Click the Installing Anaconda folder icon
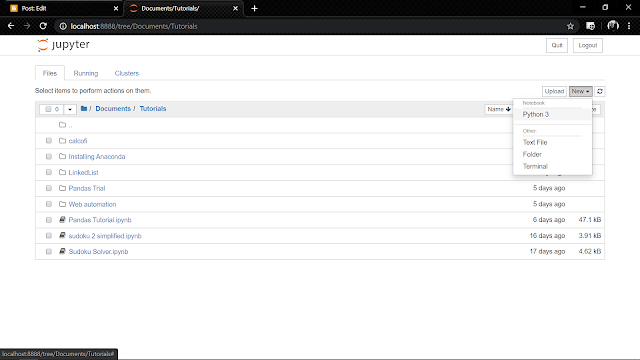 click(x=62, y=156)
